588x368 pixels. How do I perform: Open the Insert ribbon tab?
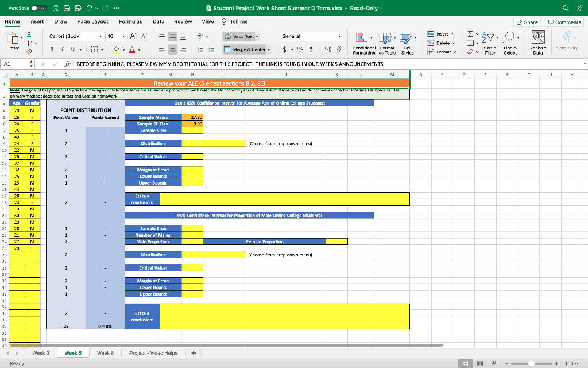tap(37, 21)
